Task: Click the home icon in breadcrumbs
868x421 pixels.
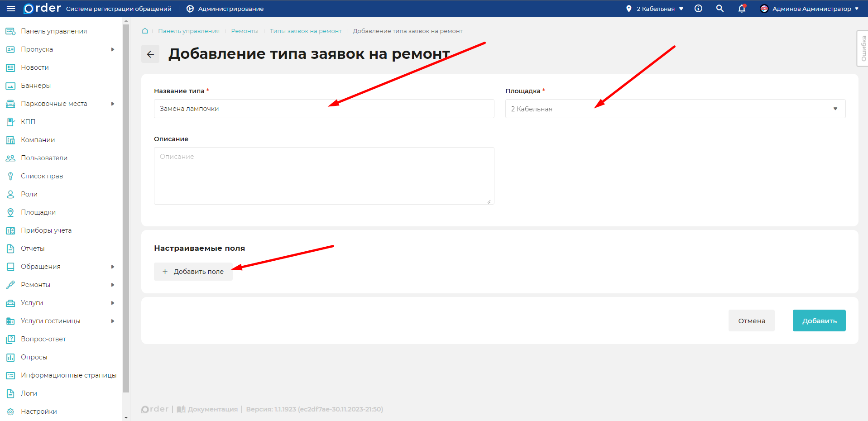Action: point(145,31)
